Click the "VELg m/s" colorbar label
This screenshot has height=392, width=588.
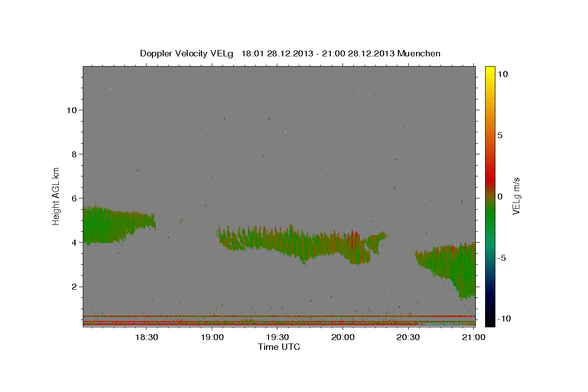(516, 196)
